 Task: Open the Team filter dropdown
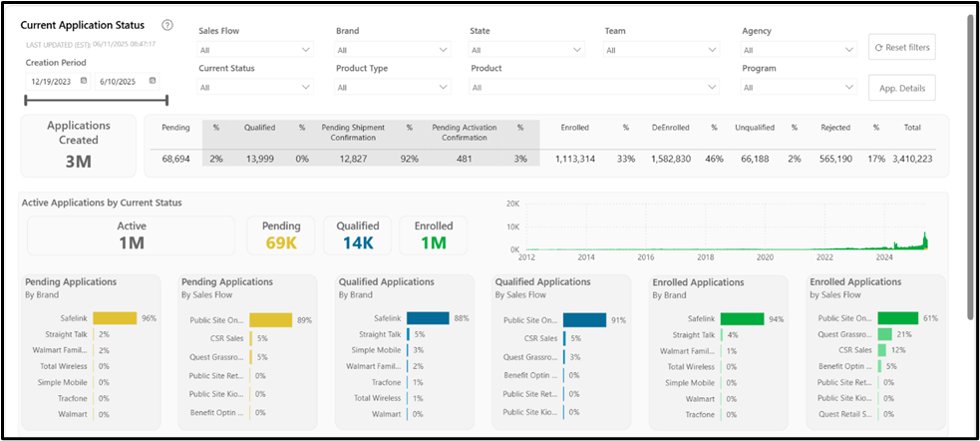pos(661,50)
